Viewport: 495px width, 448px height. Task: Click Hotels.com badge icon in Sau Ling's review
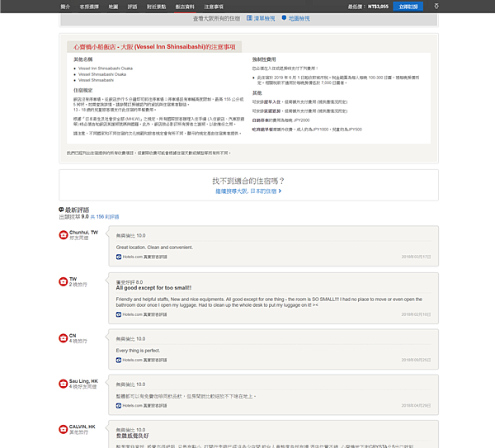pyautogui.click(x=119, y=405)
